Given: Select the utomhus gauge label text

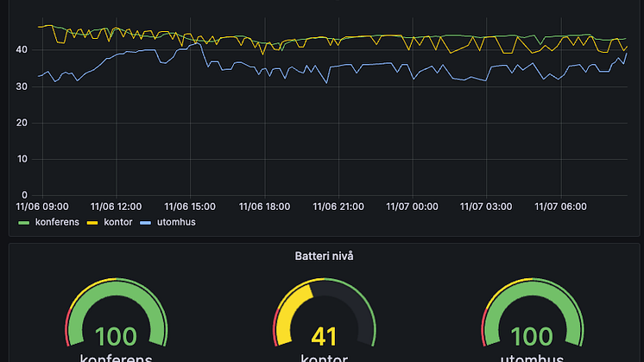Looking at the screenshot, I should (x=531, y=358).
